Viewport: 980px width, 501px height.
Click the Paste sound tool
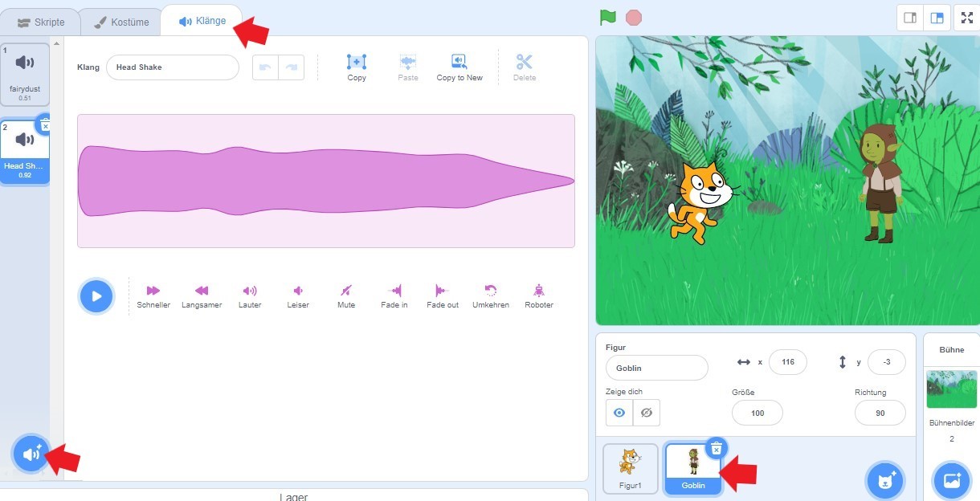click(x=408, y=67)
